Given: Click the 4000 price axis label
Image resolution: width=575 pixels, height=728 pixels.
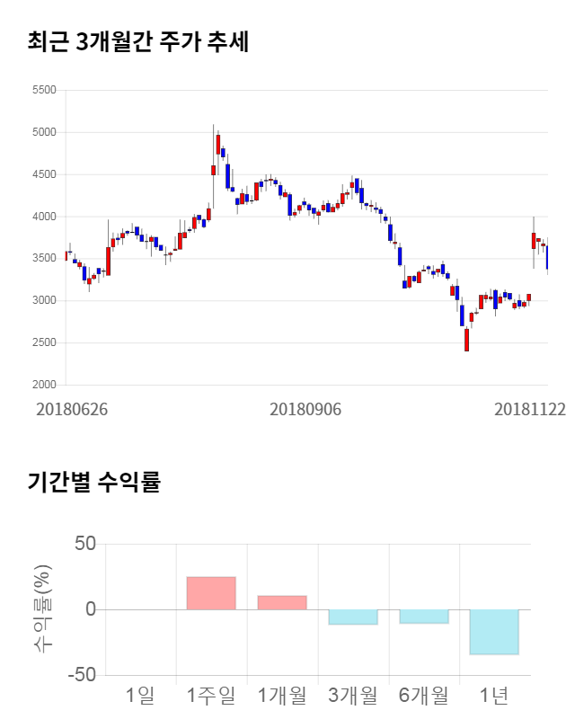Looking at the screenshot, I should (x=43, y=217).
